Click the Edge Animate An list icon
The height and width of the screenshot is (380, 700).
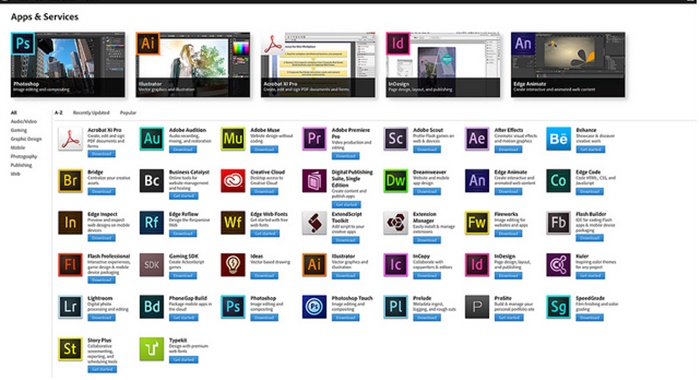point(477,181)
